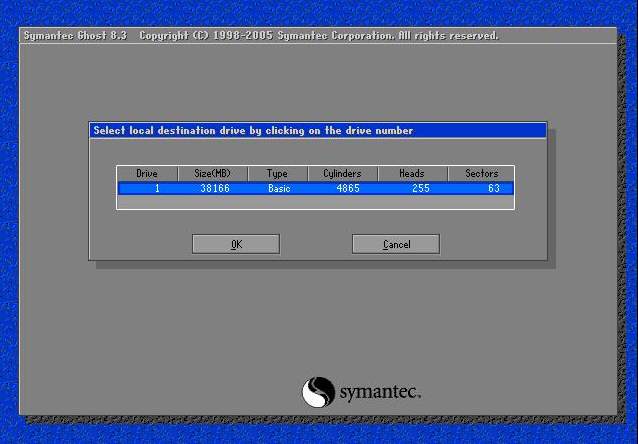Click the Type column header
Screen dimensions: 638x444
[277, 173]
